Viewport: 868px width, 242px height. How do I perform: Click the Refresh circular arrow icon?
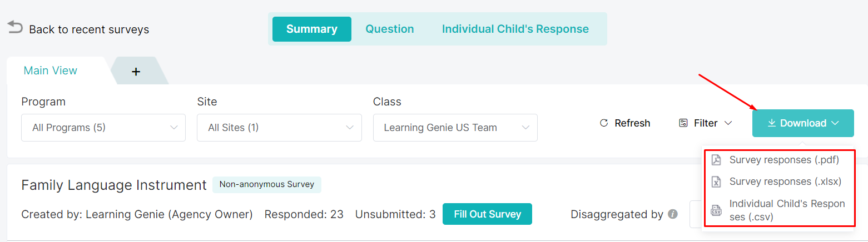(x=604, y=123)
